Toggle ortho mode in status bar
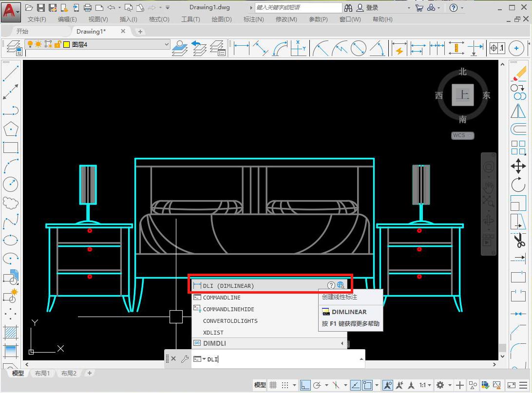Viewport: 532px width, 393px height. click(x=305, y=385)
